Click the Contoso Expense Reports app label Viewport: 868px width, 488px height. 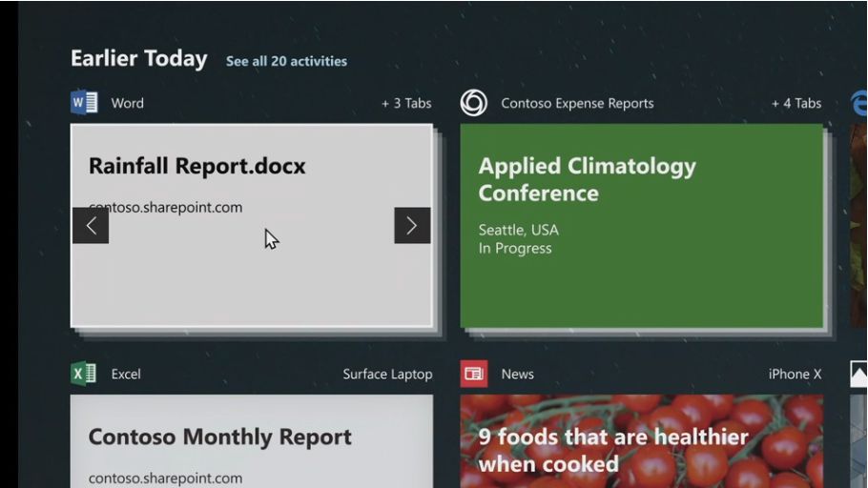[577, 103]
